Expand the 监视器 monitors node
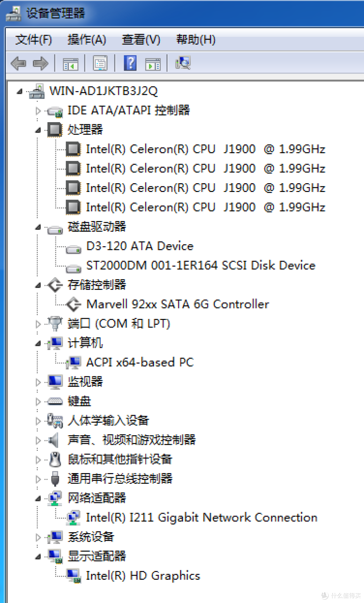Viewport: 364px width, 603px height. [x=38, y=382]
